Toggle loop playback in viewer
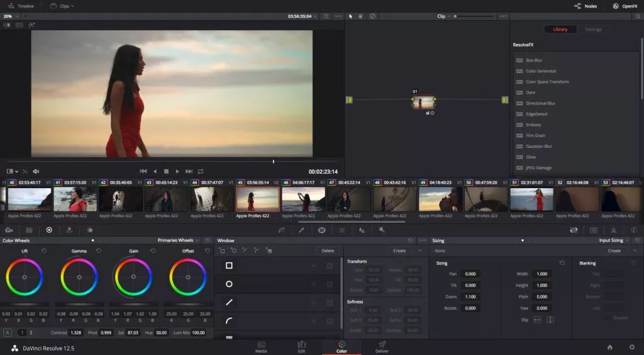 click(201, 171)
